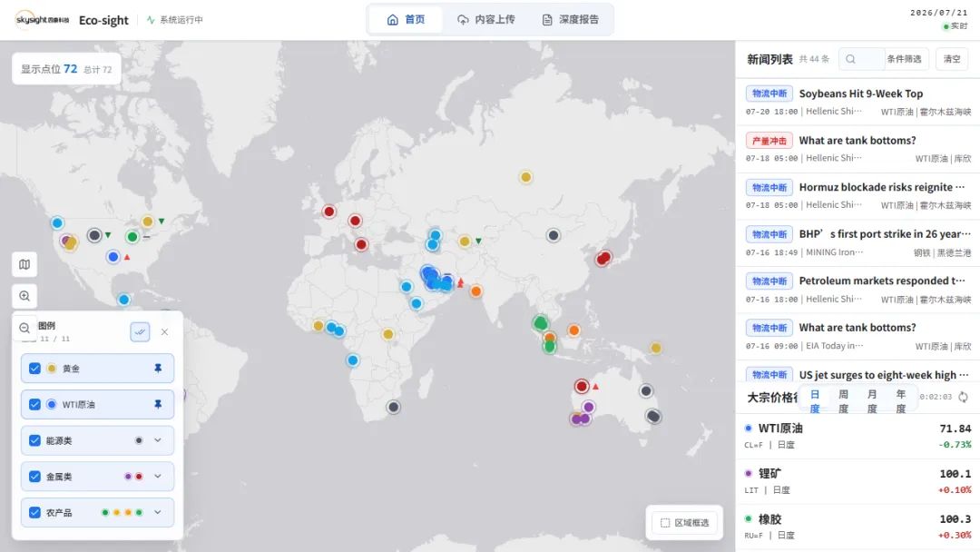Viewport: 980px width, 552px height.
Task: Click the orange map marker in India
Action: [x=476, y=291]
